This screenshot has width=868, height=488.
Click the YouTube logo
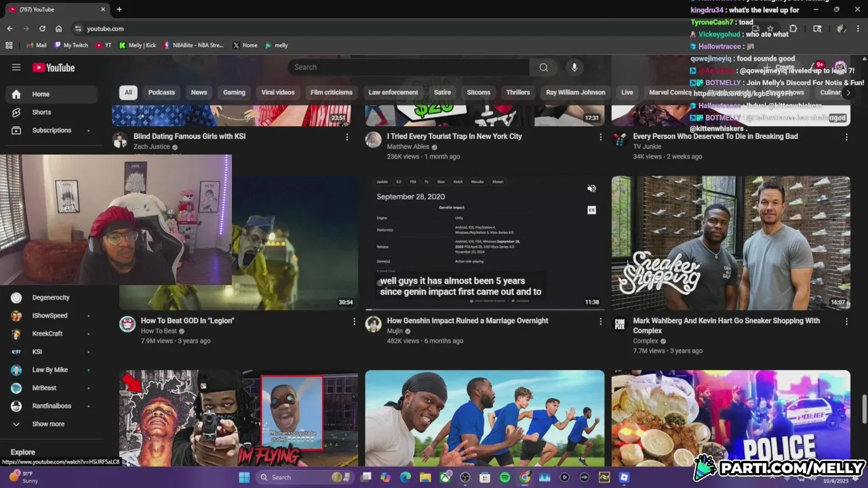click(x=54, y=68)
